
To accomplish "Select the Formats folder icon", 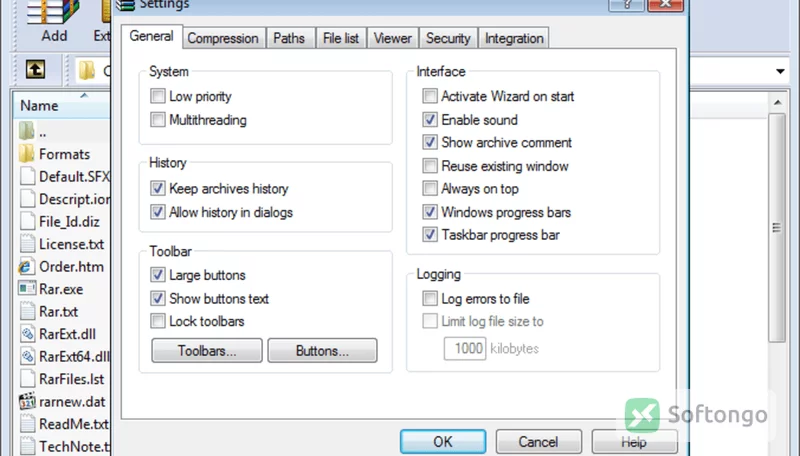I will click(x=27, y=154).
